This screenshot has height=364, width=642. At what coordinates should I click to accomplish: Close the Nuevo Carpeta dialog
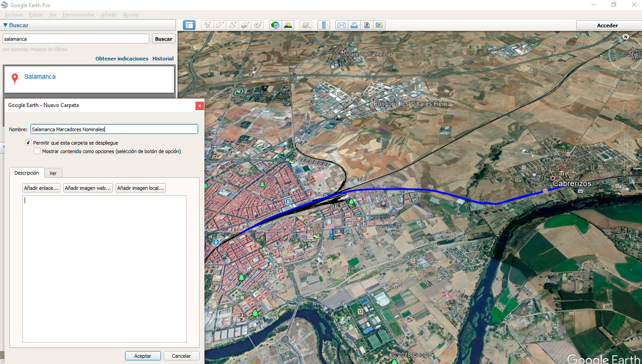200,106
